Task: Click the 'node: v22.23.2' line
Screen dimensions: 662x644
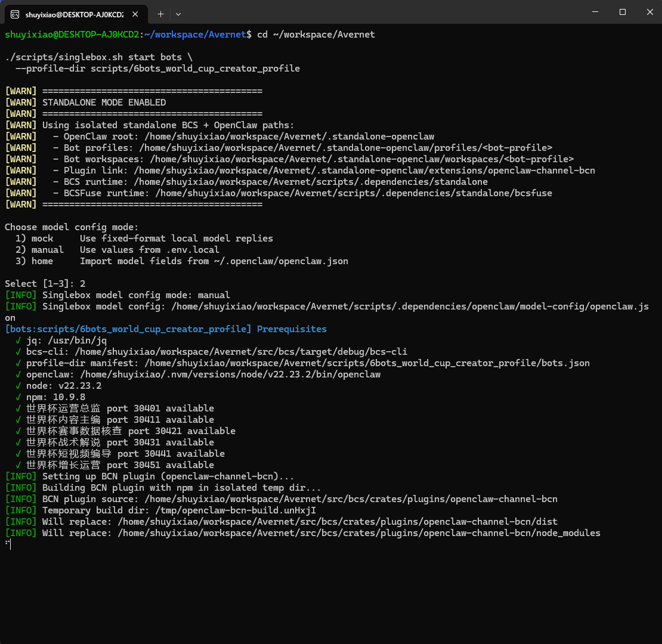Action: pos(58,386)
